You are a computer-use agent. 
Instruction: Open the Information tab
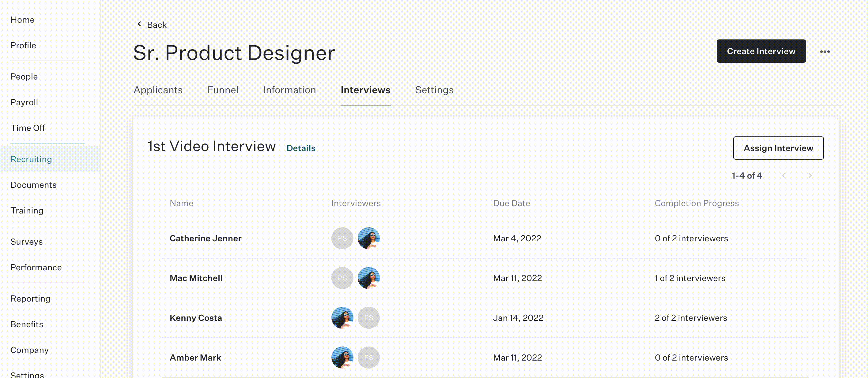289,90
